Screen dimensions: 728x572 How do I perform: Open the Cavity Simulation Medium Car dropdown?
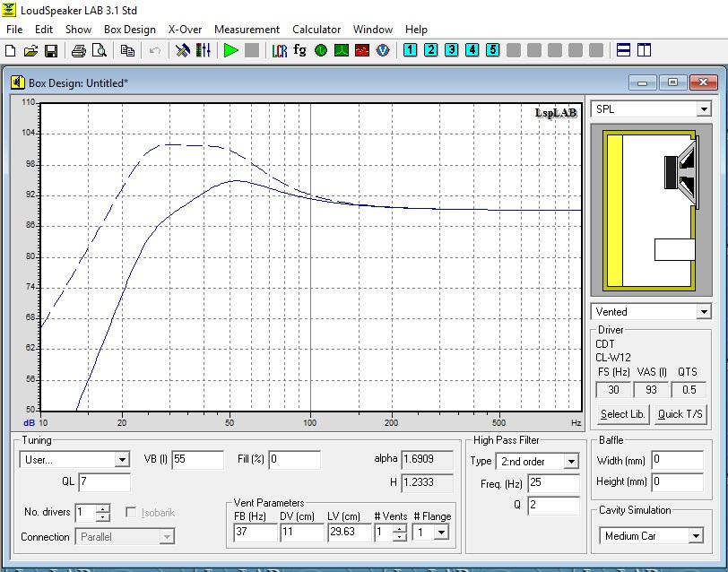pyautogui.click(x=695, y=536)
